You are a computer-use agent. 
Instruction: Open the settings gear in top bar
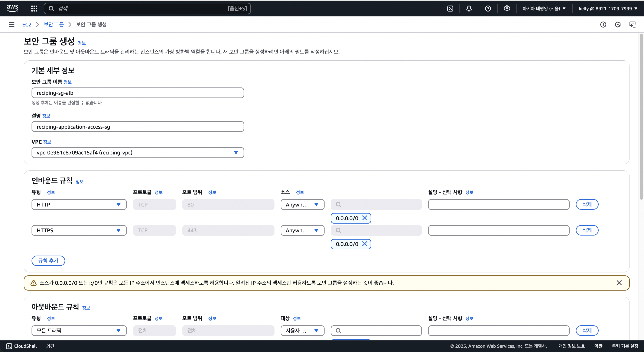[x=507, y=9]
